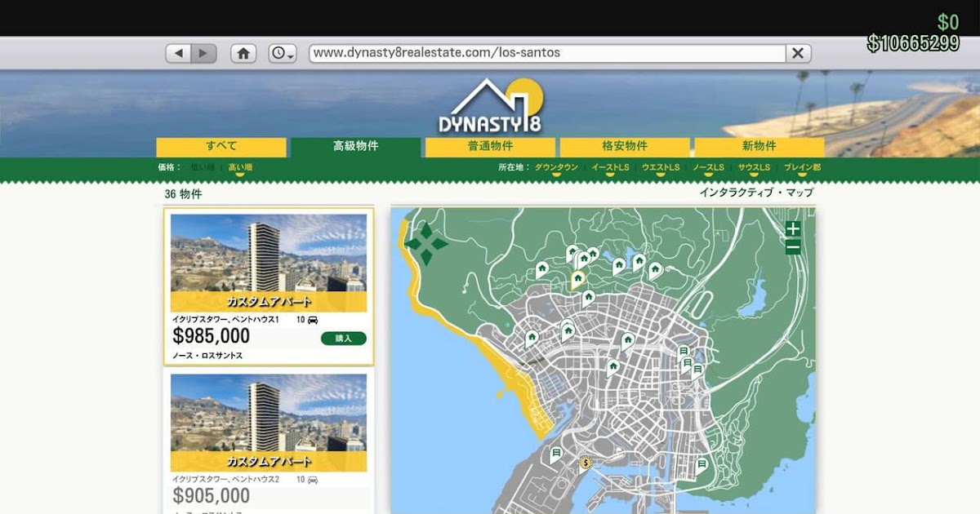Click the $10665299 bank balance display
This screenshot has width=980, height=514.
point(913,43)
